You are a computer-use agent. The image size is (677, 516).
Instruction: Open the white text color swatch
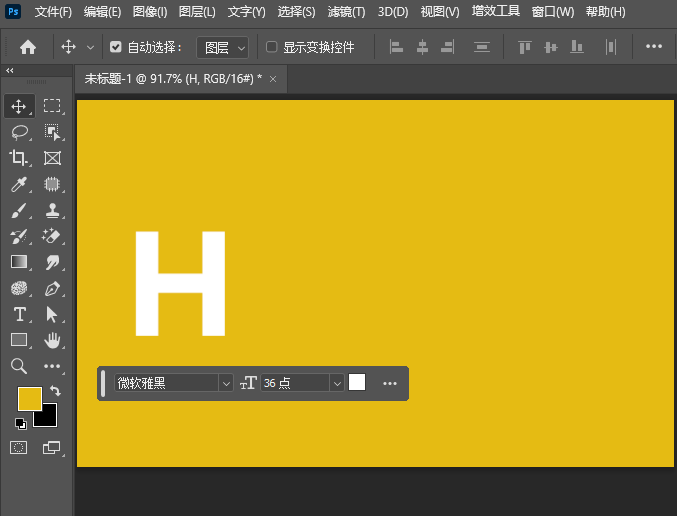(x=357, y=382)
